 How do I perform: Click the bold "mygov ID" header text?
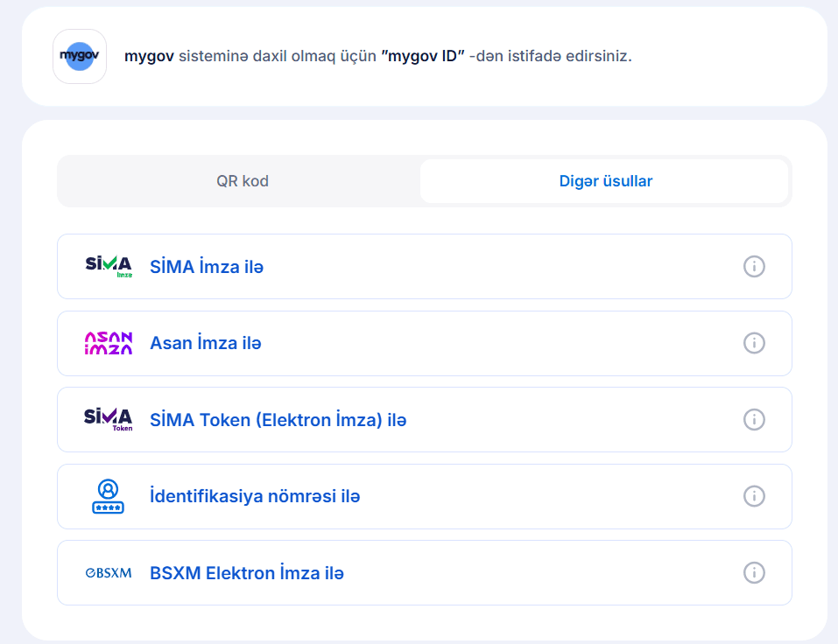pos(423,56)
